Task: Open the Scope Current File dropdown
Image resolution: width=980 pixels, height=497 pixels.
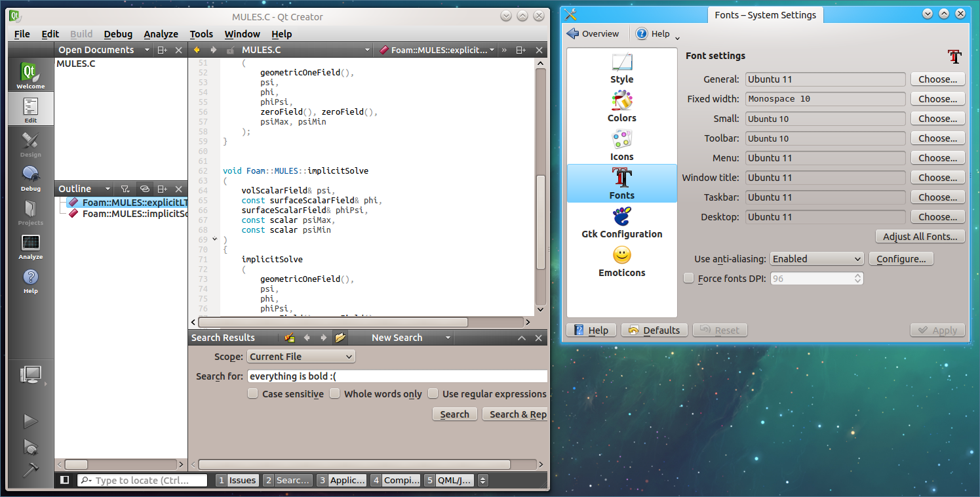Action: (x=301, y=357)
